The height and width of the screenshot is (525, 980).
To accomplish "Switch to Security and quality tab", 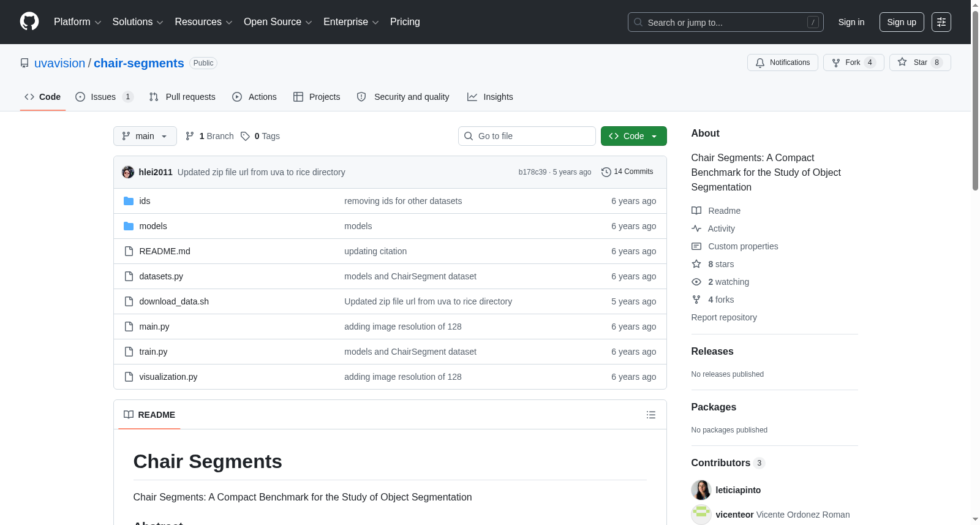I will [403, 97].
